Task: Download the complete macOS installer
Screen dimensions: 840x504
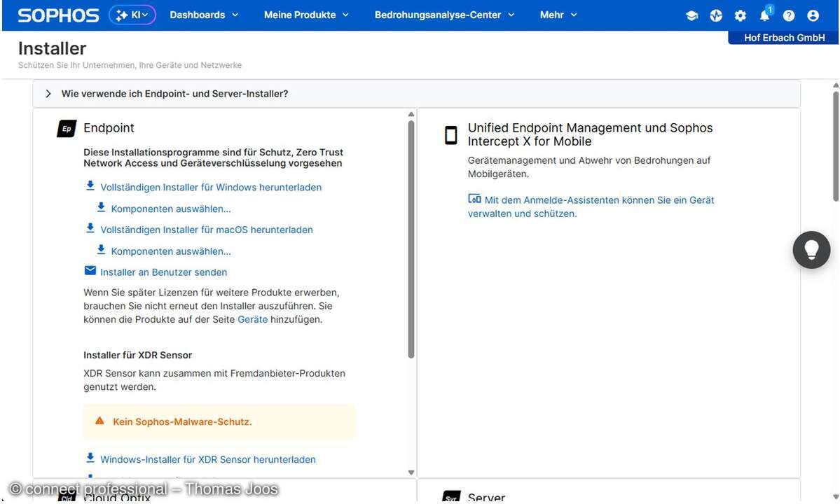Action: pos(206,230)
